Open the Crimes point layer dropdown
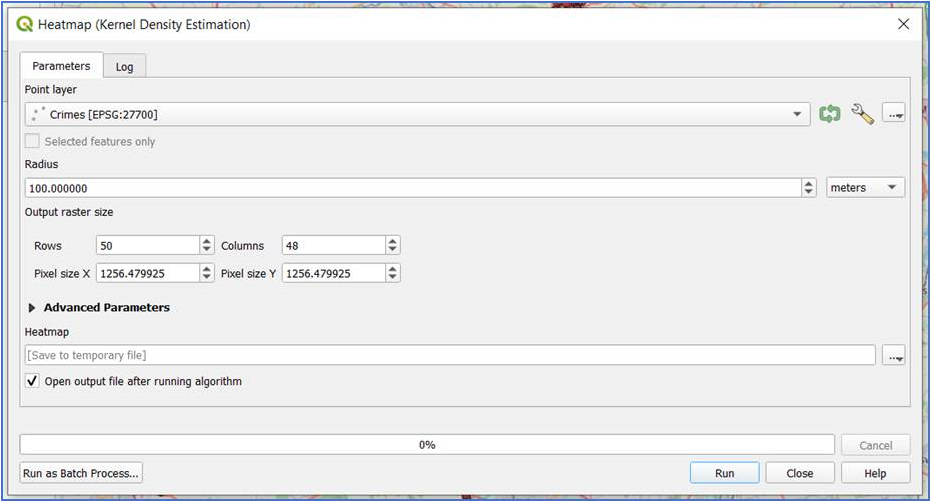 point(417,114)
